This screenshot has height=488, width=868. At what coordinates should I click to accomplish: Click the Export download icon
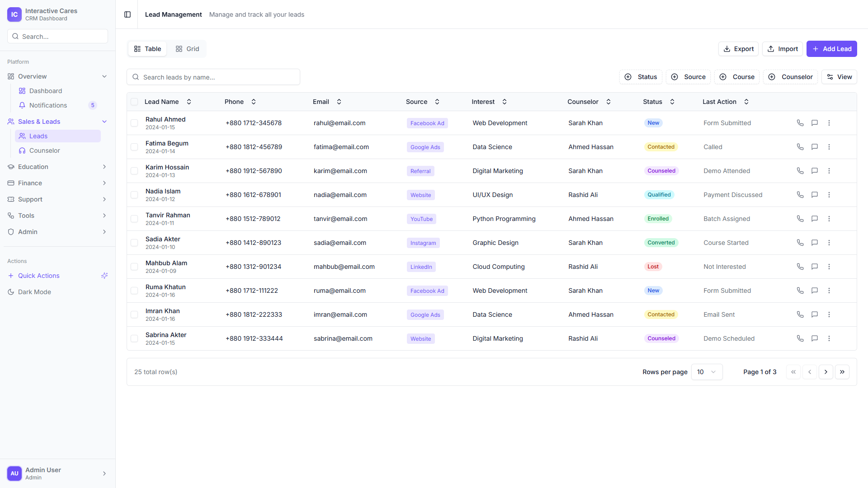click(727, 49)
